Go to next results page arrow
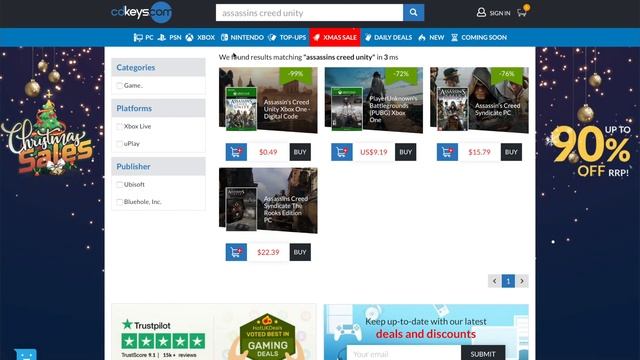The image size is (640, 360). point(522,281)
